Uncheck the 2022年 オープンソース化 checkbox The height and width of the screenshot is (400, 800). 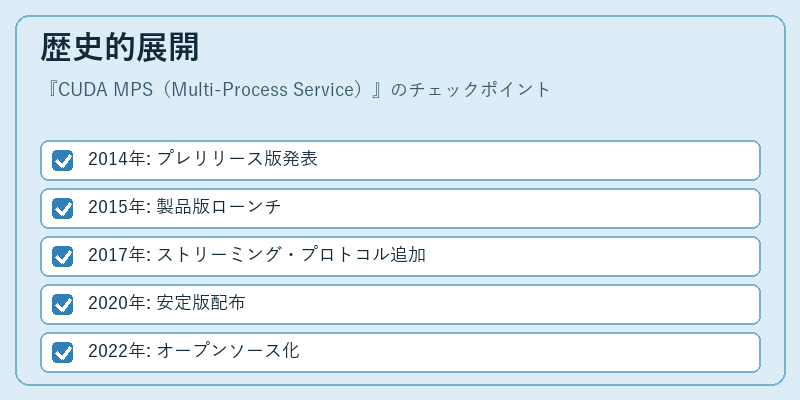[x=62, y=352]
